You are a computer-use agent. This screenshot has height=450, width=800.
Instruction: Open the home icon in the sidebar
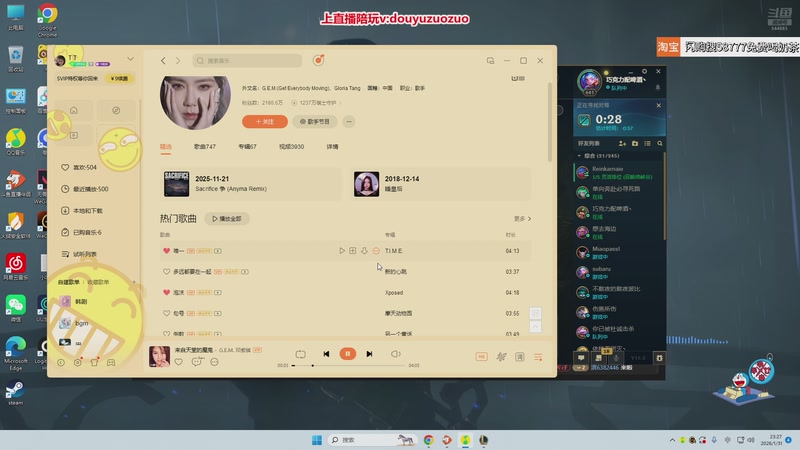pos(74,110)
